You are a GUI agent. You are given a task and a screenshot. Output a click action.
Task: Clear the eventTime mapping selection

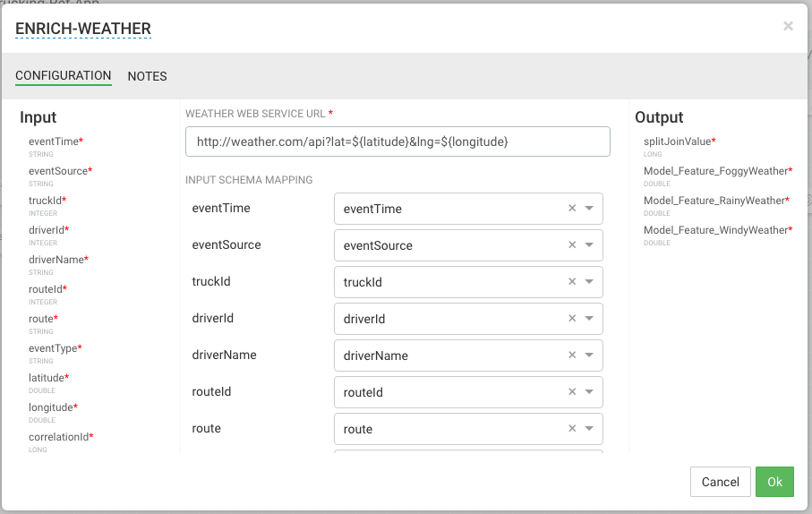tap(572, 209)
